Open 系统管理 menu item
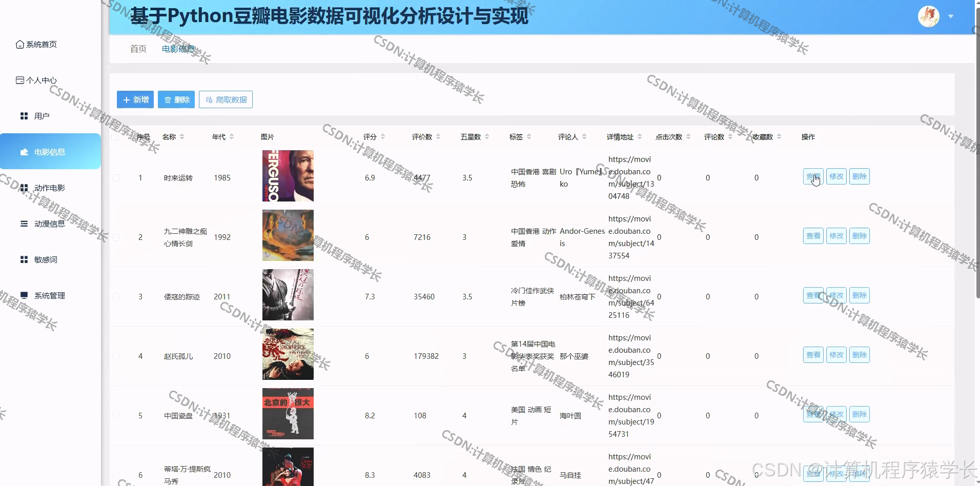This screenshot has width=980, height=486. pyautogui.click(x=50, y=296)
